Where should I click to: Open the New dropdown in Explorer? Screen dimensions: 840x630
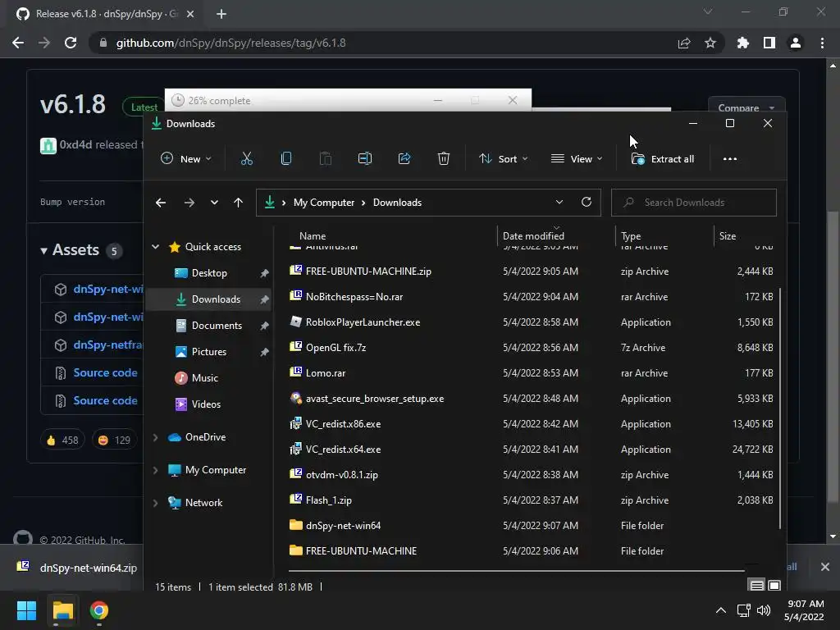[x=186, y=158]
